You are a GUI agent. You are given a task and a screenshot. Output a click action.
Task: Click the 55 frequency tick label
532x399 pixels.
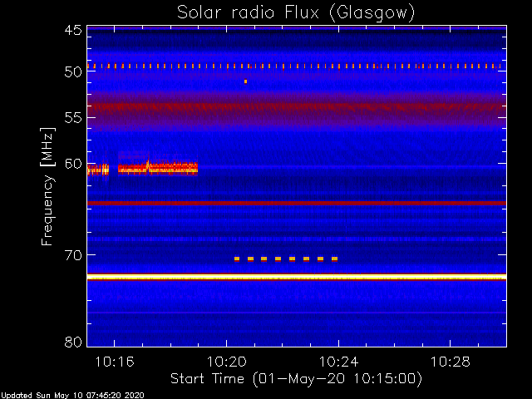coord(73,118)
